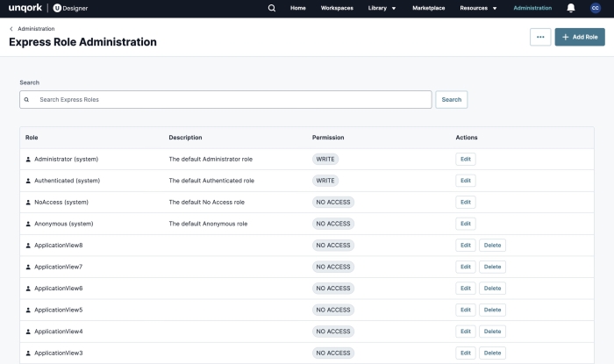
Task: Focus the Search Express Roles input
Action: [x=225, y=99]
